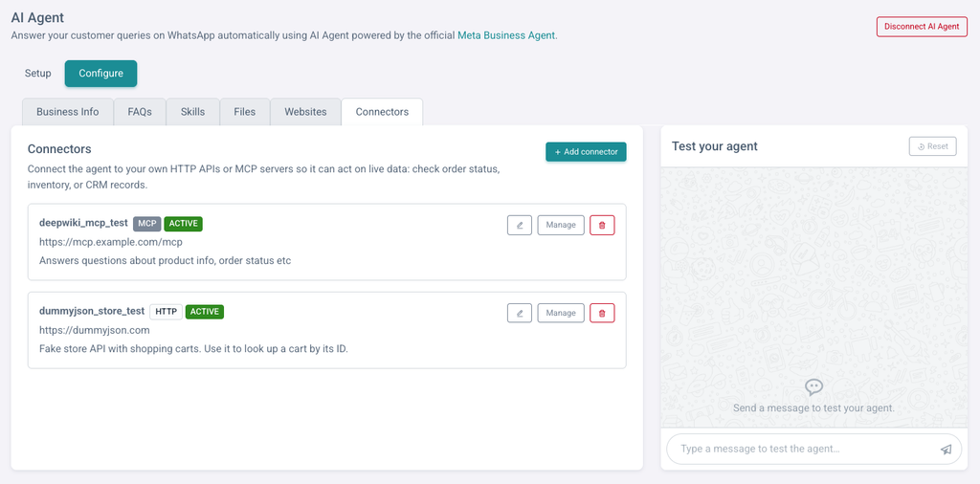Click the Connectors section heading
980x484 pixels.
click(59, 149)
